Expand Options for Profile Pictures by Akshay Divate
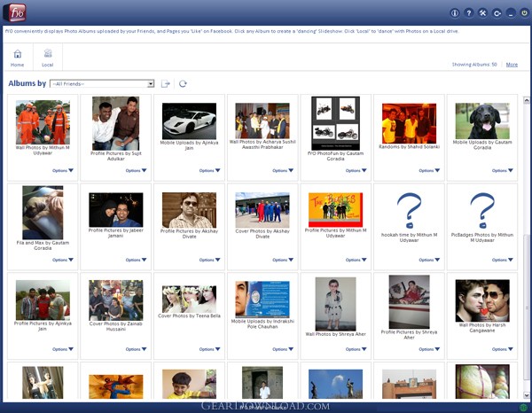This screenshot has height=413, width=532. tap(209, 260)
